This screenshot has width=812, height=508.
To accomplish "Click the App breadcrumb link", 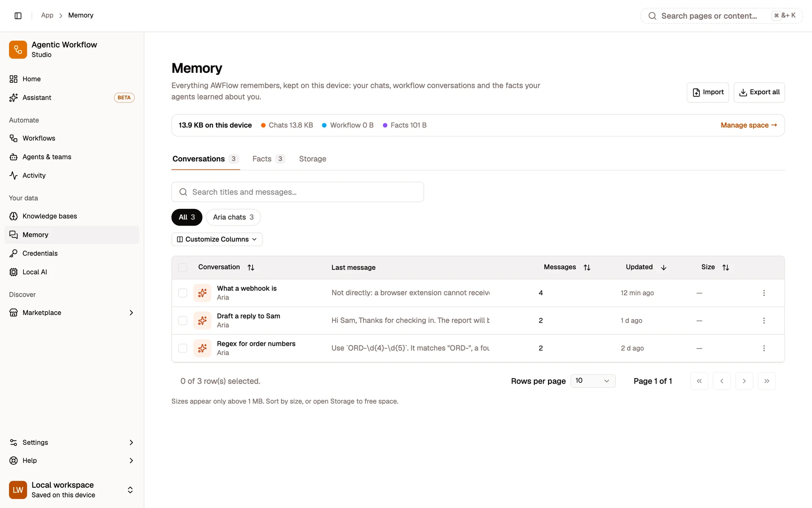I will 47,15.
